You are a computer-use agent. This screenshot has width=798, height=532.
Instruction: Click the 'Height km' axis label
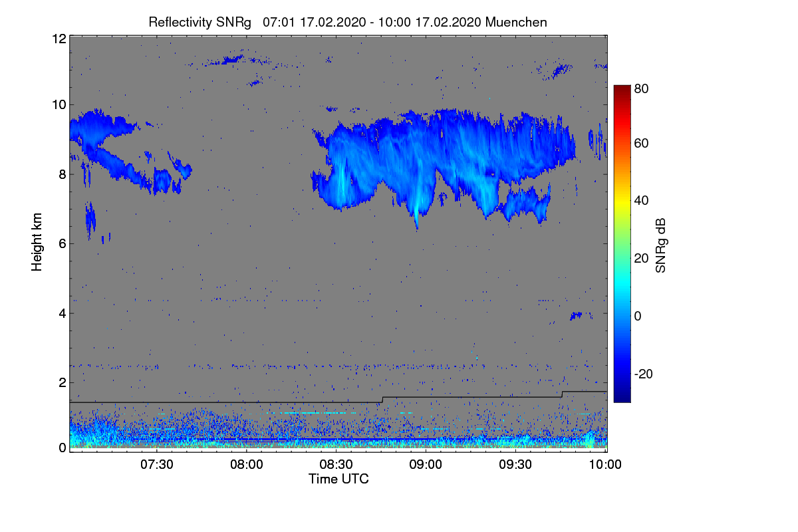(37, 242)
